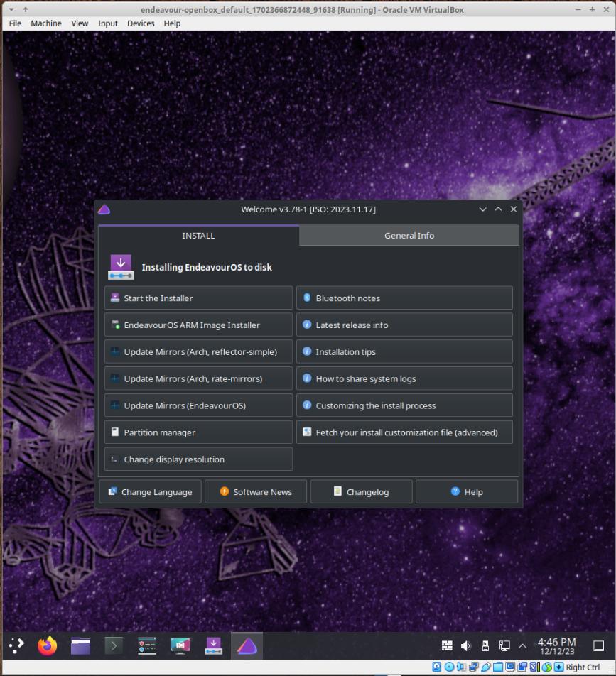The width and height of the screenshot is (616, 676).
Task: Maximize the Welcome window with up chevron
Action: coord(498,209)
